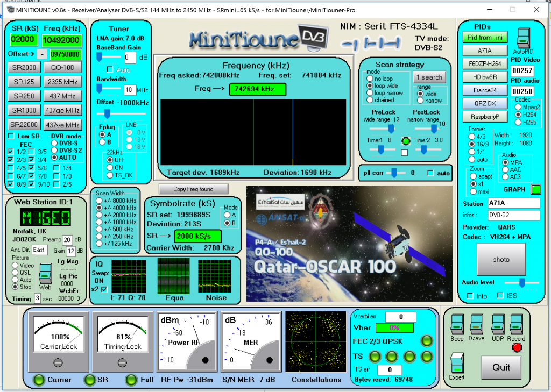Click the Quit button
The width and height of the screenshot is (551, 392).
click(x=500, y=368)
